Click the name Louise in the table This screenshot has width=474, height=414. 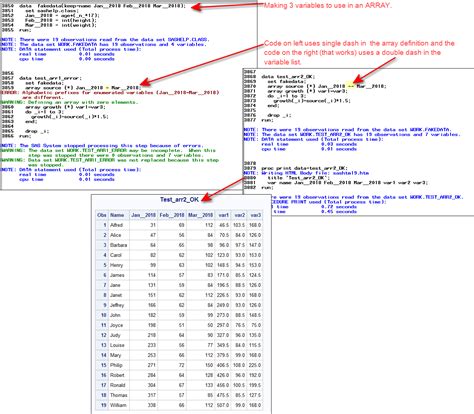(117, 345)
